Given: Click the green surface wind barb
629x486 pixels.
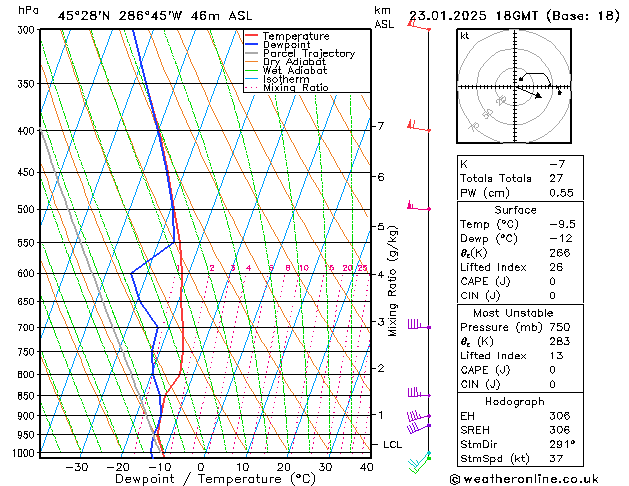Looking at the screenshot, I should coord(420,464).
